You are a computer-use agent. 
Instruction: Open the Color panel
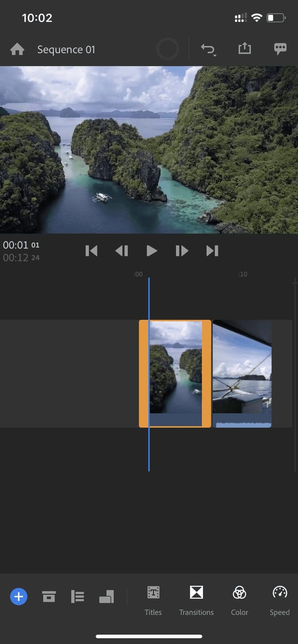pos(239,601)
